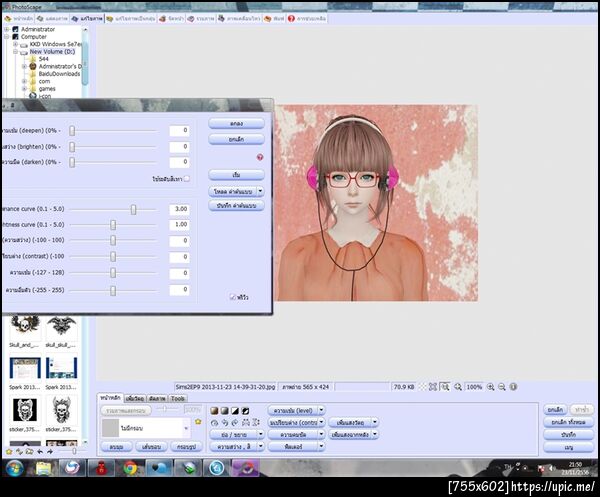This screenshot has height=497, width=600.
Task: Click the save preset button in dialog
Action: coord(236,205)
